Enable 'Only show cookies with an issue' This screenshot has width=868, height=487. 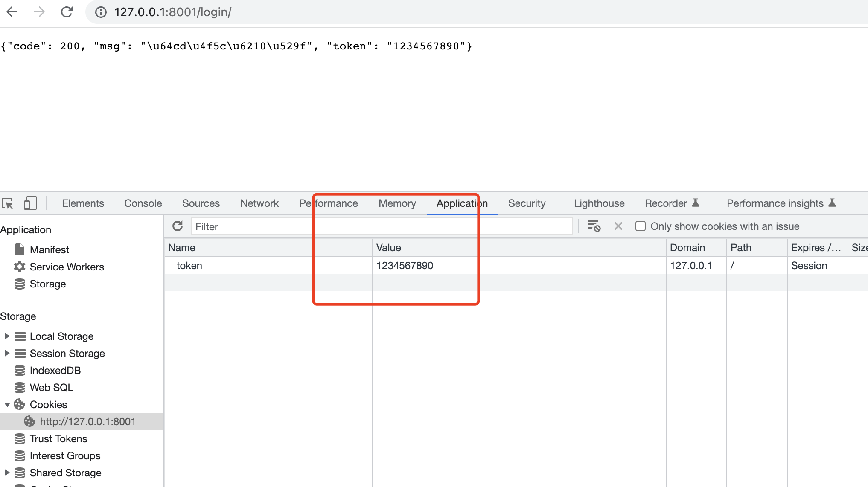(x=640, y=226)
